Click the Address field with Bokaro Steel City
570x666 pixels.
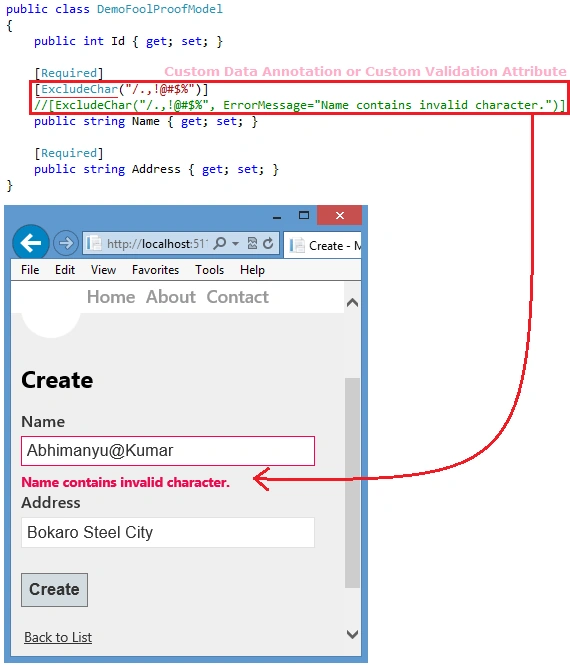click(x=168, y=532)
